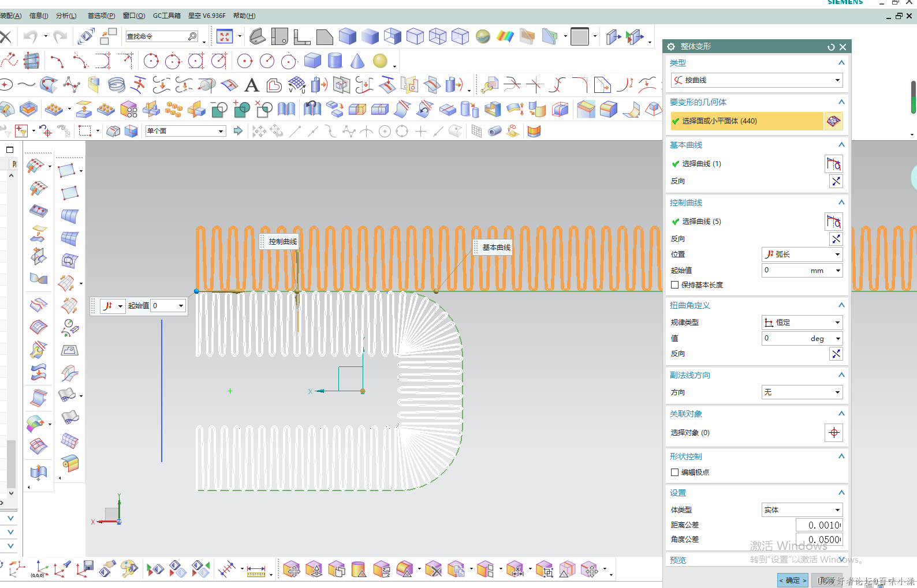Open the 信息 menu
Viewport: 917px width, 588px height.
(39, 16)
